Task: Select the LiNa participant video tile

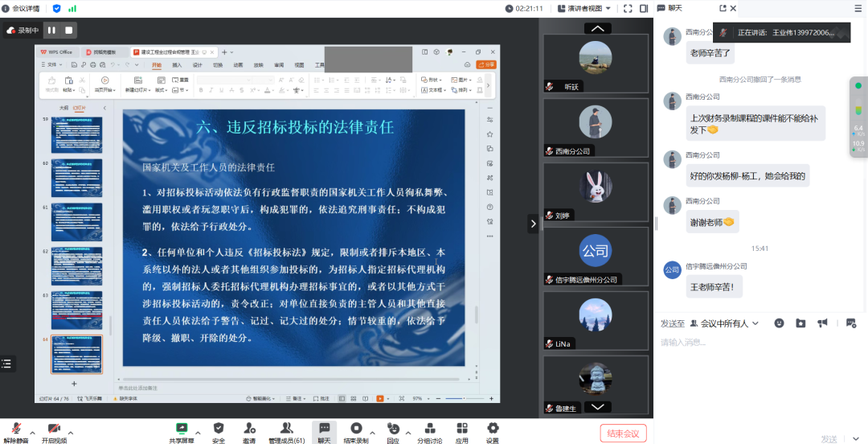Action: point(596,320)
